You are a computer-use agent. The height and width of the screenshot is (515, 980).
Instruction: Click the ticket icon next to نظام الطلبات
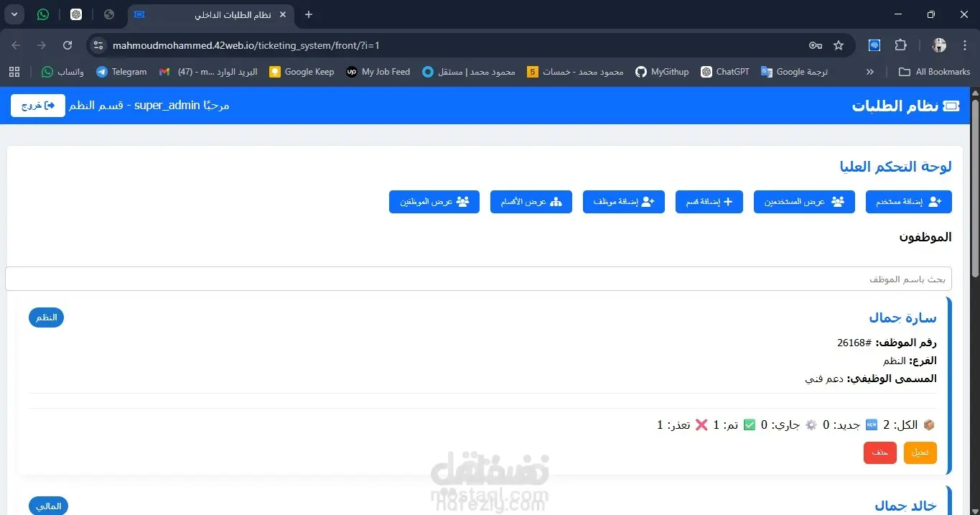951,106
